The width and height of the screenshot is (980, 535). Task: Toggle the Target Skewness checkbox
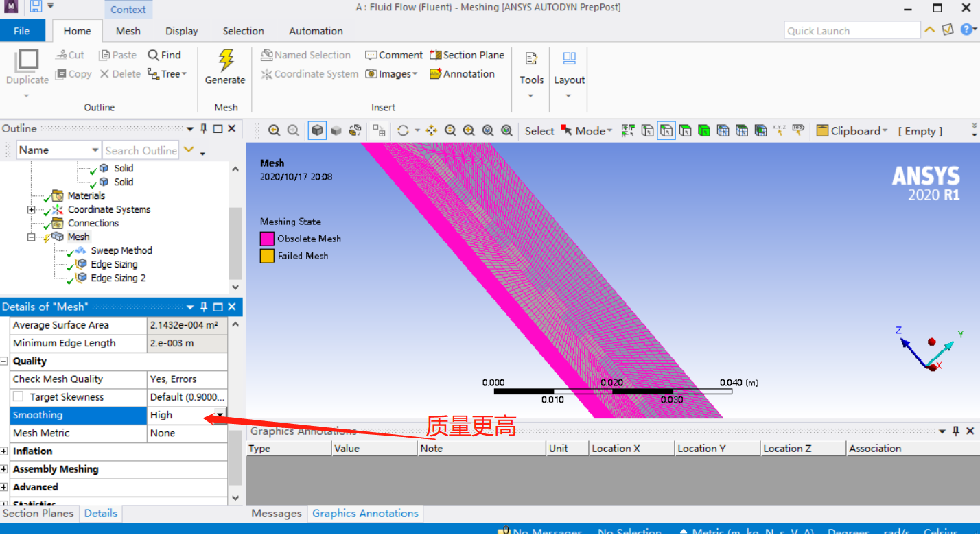pyautogui.click(x=19, y=396)
